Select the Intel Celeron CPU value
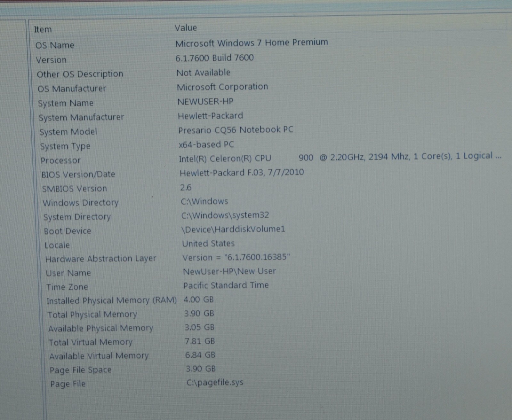 tap(340, 157)
